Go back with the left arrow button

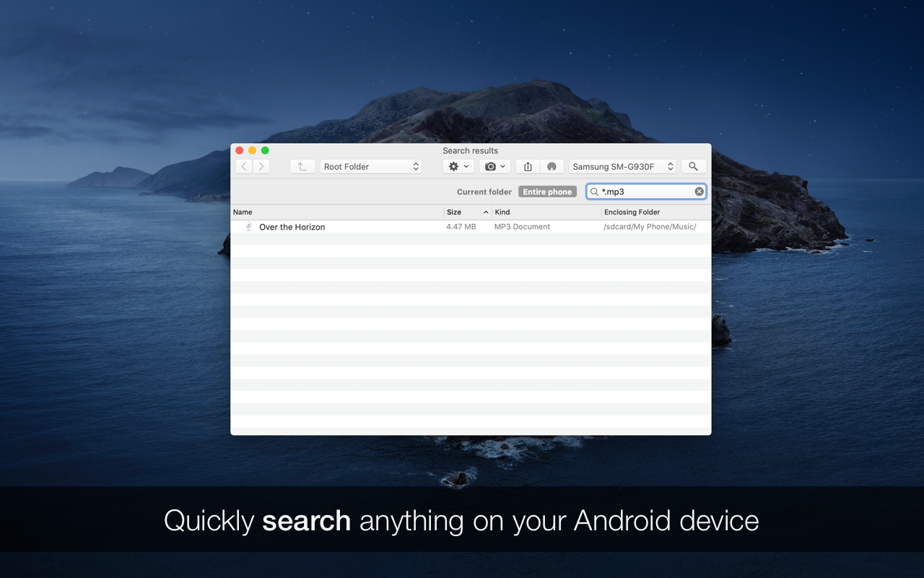[x=244, y=166]
